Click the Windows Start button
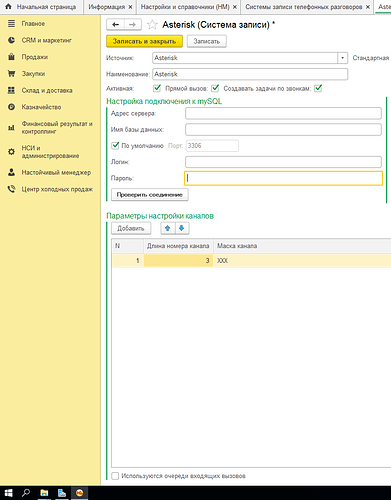Screen dimensions: 391x500 8,493
